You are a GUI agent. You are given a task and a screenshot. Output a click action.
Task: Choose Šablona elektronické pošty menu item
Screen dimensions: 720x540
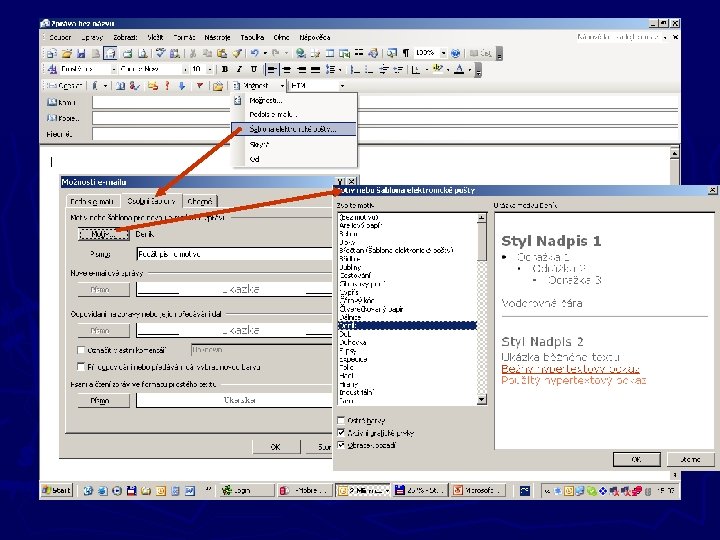coord(294,129)
